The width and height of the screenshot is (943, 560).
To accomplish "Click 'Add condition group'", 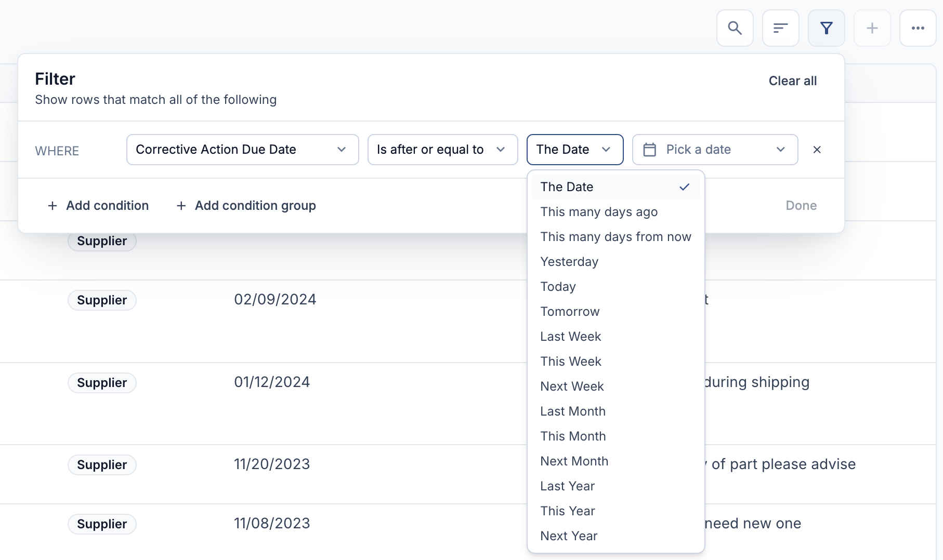I will (246, 206).
